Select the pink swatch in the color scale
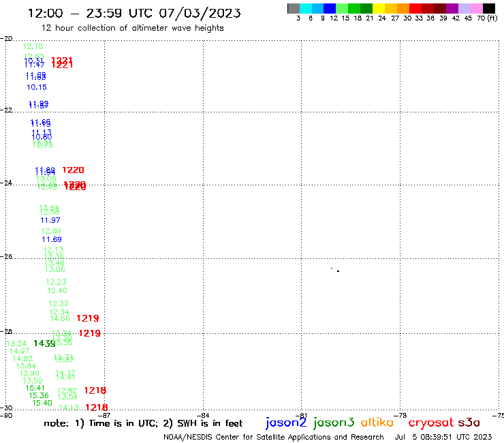The height and width of the screenshot is (443, 504). click(477, 8)
